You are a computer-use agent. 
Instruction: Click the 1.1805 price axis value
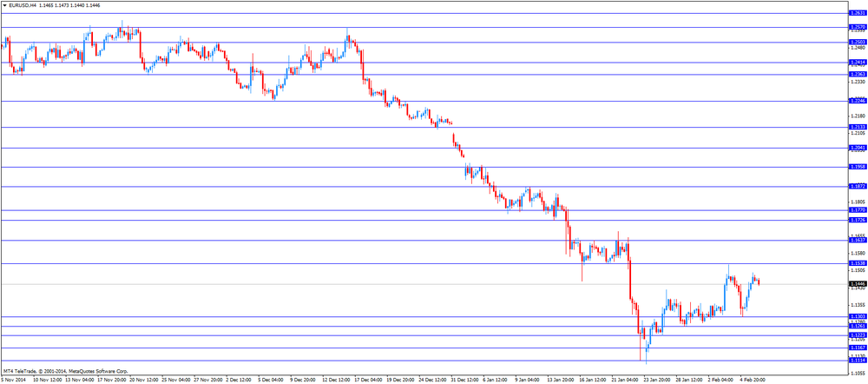(x=858, y=202)
